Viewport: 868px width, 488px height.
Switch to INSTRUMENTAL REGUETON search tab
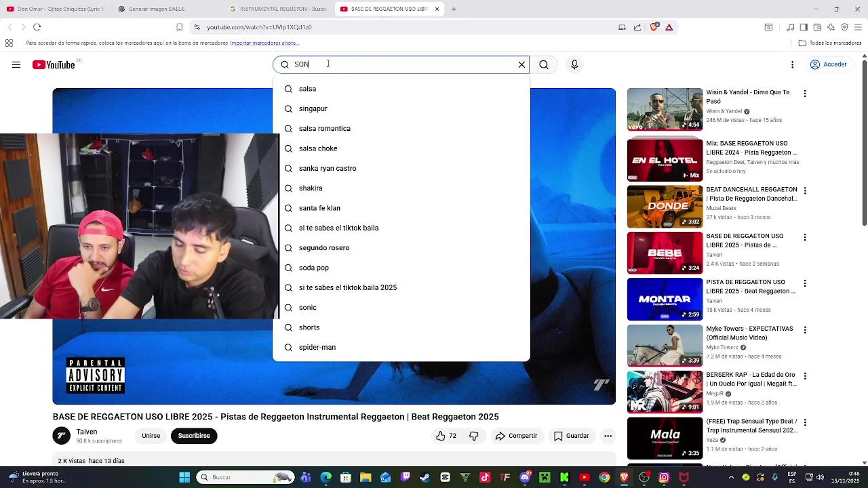277,9
